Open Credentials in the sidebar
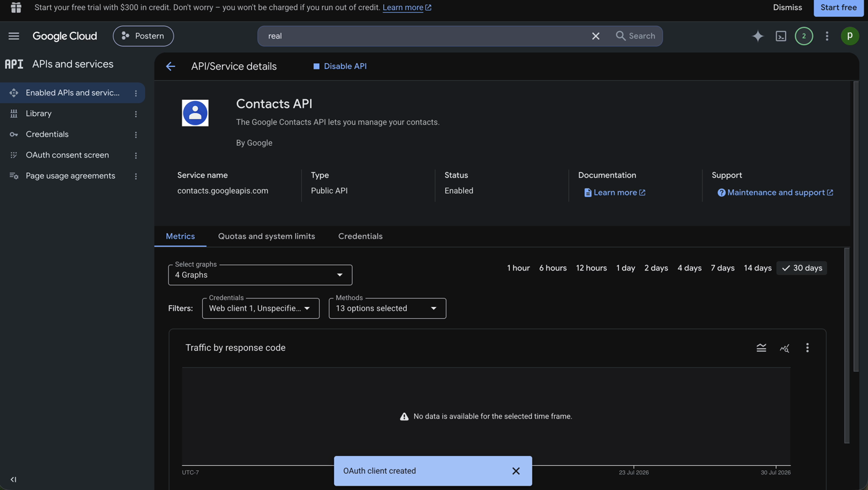The width and height of the screenshot is (868, 490). click(47, 135)
